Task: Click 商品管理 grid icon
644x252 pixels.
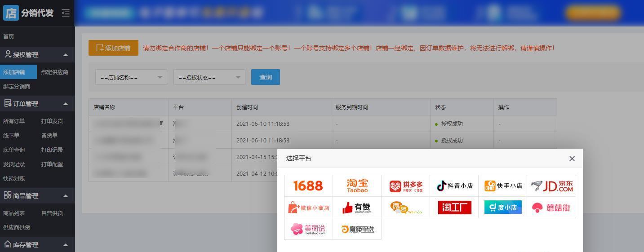Action: (8, 195)
